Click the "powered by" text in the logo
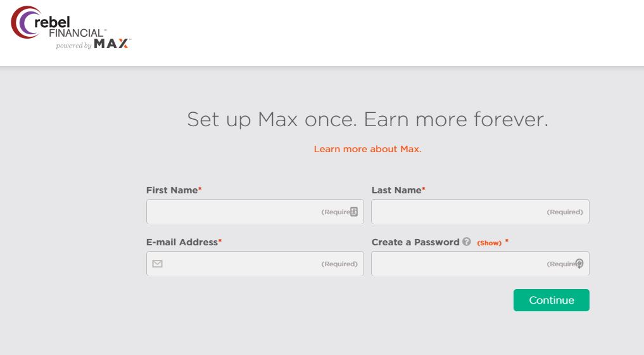The width and height of the screenshot is (644, 355). [x=73, y=46]
